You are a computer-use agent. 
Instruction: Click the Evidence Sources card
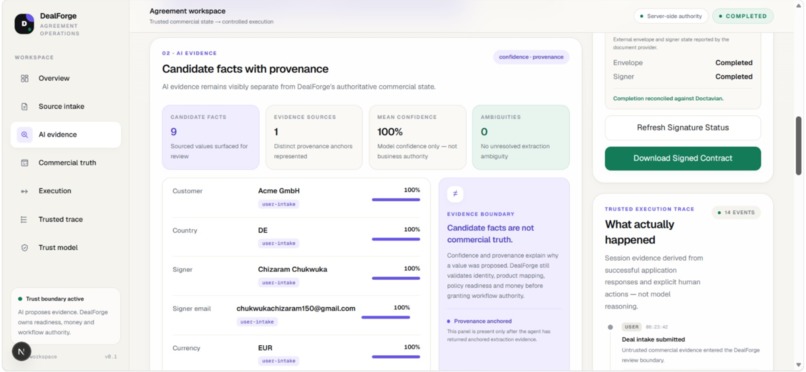pos(314,137)
